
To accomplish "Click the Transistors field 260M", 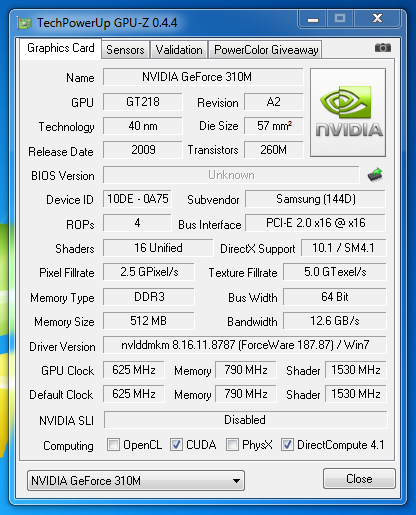I will [274, 150].
